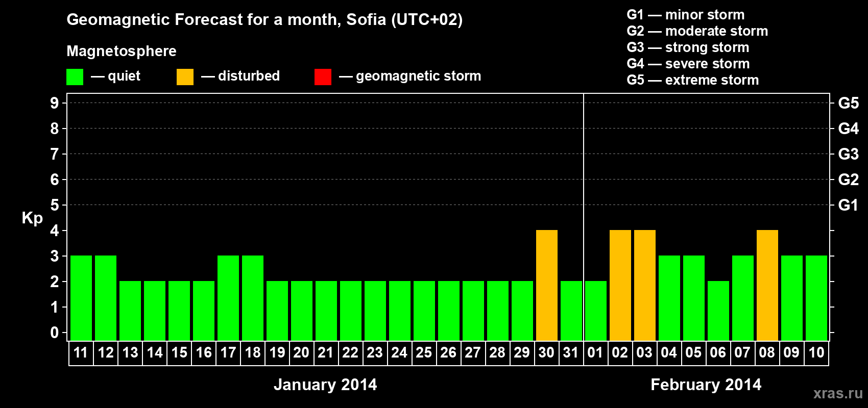Screen dimensions: 868x408
Task: Click the date label 14
Action: pyautogui.click(x=154, y=352)
